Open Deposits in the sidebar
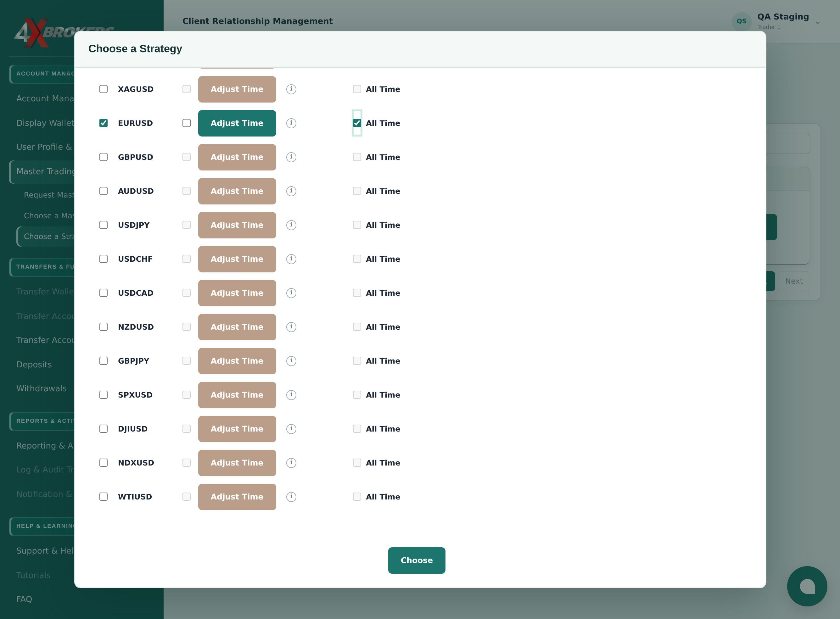The width and height of the screenshot is (840, 619). click(34, 365)
